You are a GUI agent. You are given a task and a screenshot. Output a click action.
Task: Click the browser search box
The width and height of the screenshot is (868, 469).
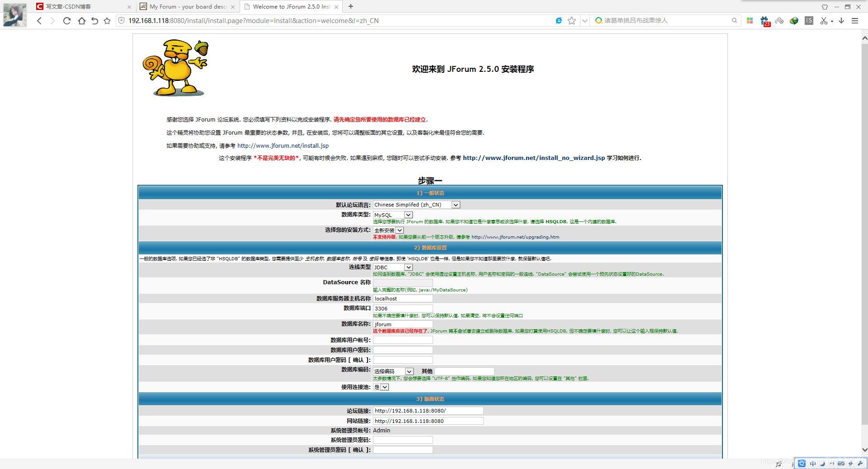[x=666, y=20]
